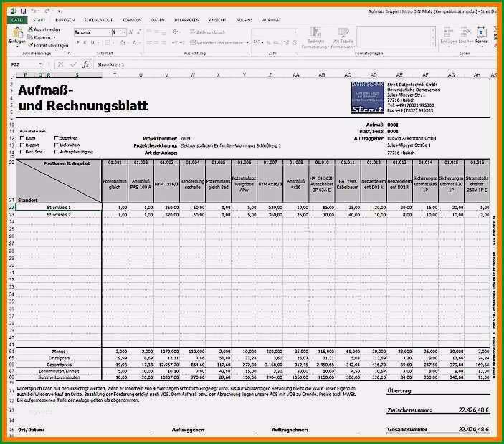Viewport: 504px width, 444px height.
Task: Align text right in cell
Action: (163, 43)
